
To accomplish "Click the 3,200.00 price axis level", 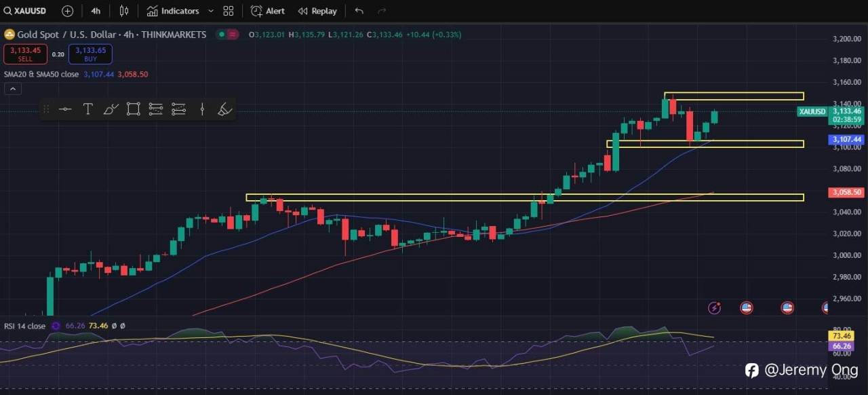I will click(x=846, y=39).
